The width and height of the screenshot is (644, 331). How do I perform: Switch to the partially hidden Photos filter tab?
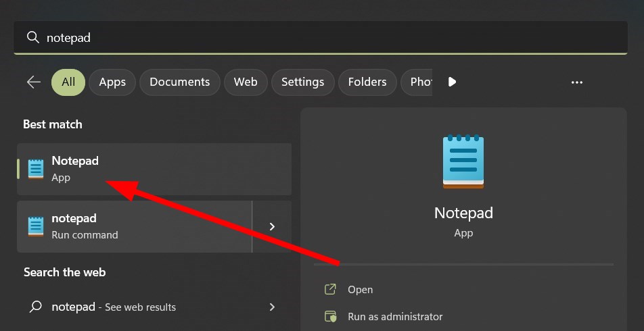click(417, 82)
